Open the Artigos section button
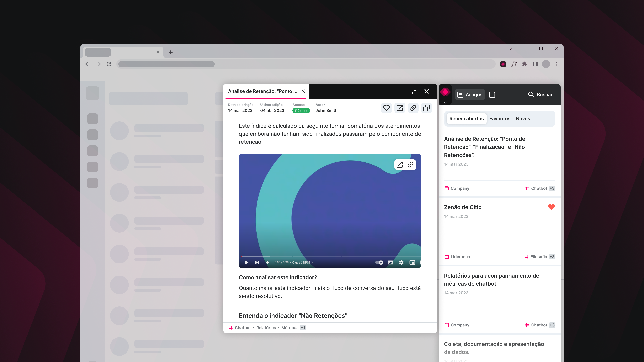 point(470,94)
